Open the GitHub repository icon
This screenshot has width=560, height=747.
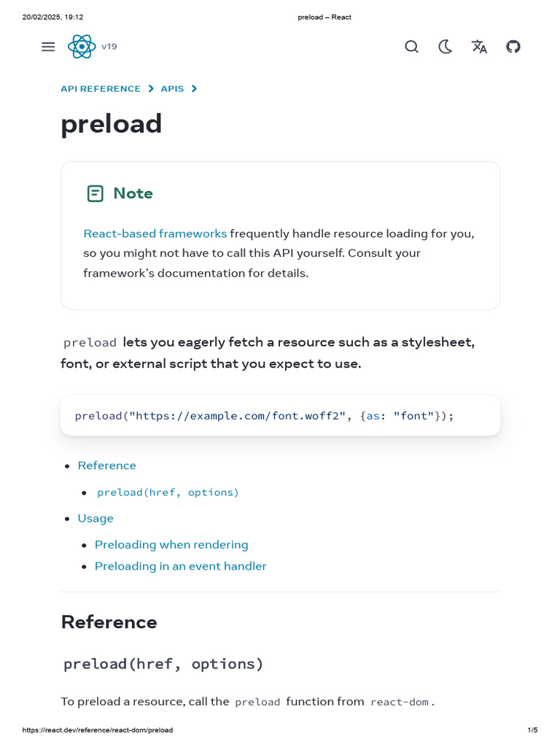pyautogui.click(x=513, y=47)
